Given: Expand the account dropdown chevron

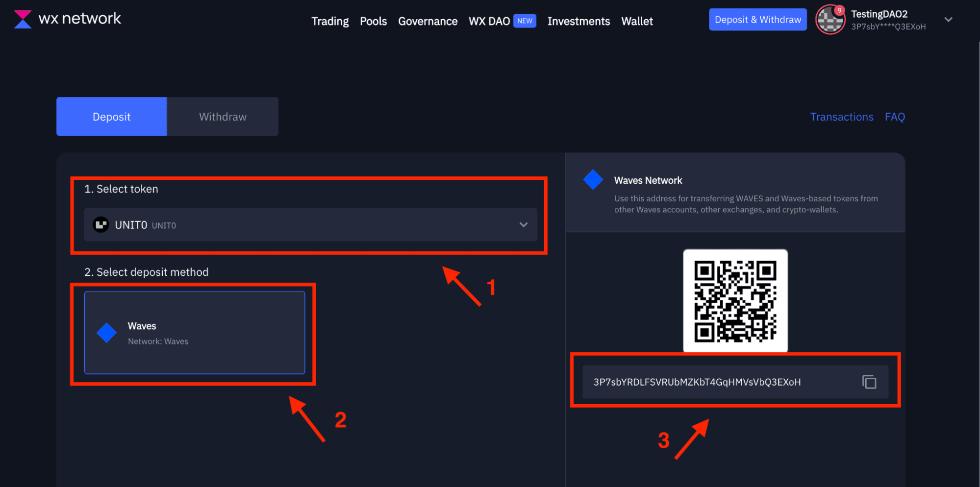Looking at the screenshot, I should click(948, 20).
